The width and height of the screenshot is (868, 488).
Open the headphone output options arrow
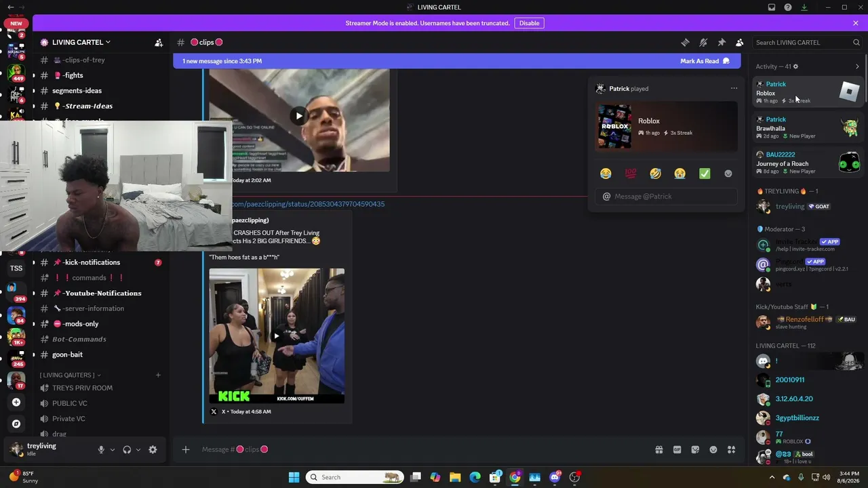pos(138,449)
